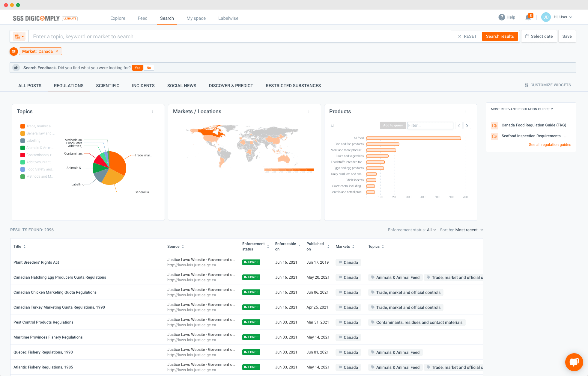Click the thumbs-up feedback icon
588x376 pixels.
pyautogui.click(x=16, y=68)
